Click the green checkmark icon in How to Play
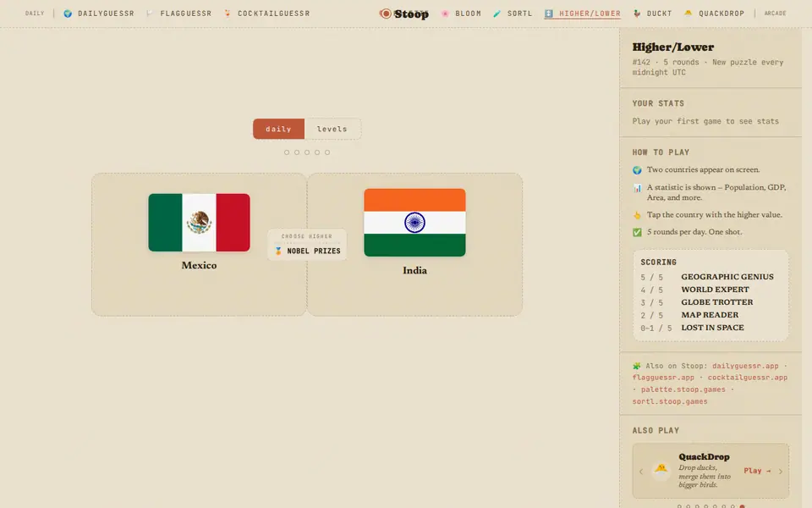The image size is (812, 508). point(637,232)
